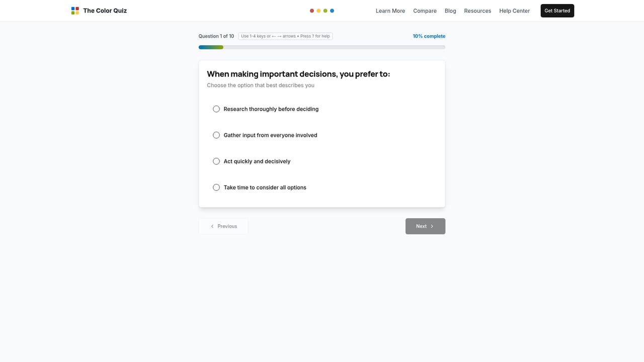Go to the Next question
Screen dimensions: 644x362
pyautogui.click(x=425, y=226)
